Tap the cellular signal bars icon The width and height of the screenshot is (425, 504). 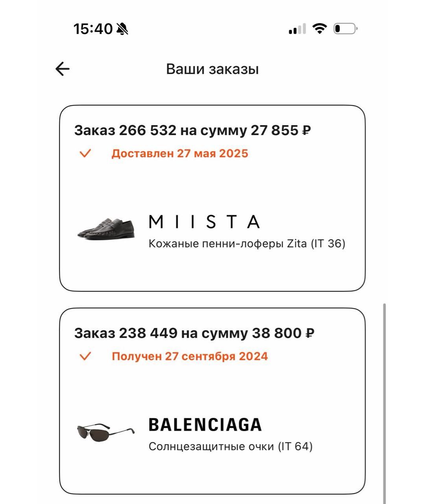pos(297,29)
